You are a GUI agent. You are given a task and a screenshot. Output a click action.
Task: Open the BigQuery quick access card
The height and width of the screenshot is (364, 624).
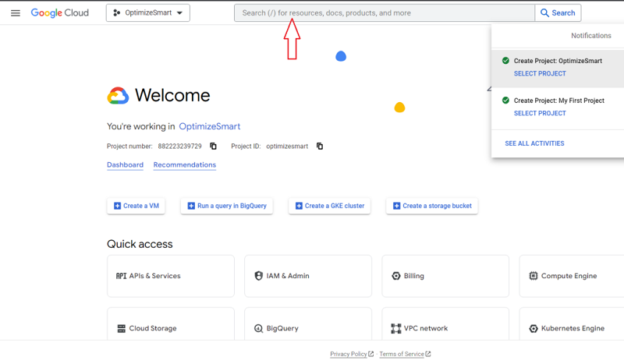tap(308, 323)
